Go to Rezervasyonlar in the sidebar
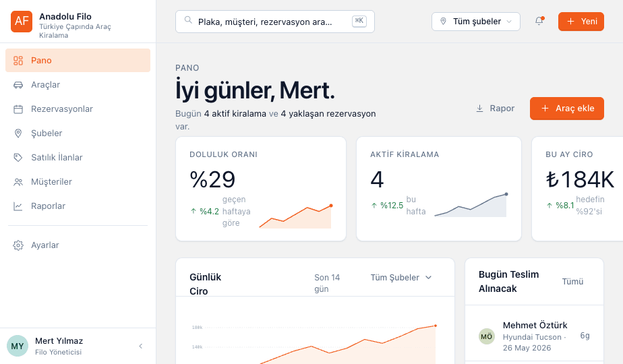 (x=78, y=109)
